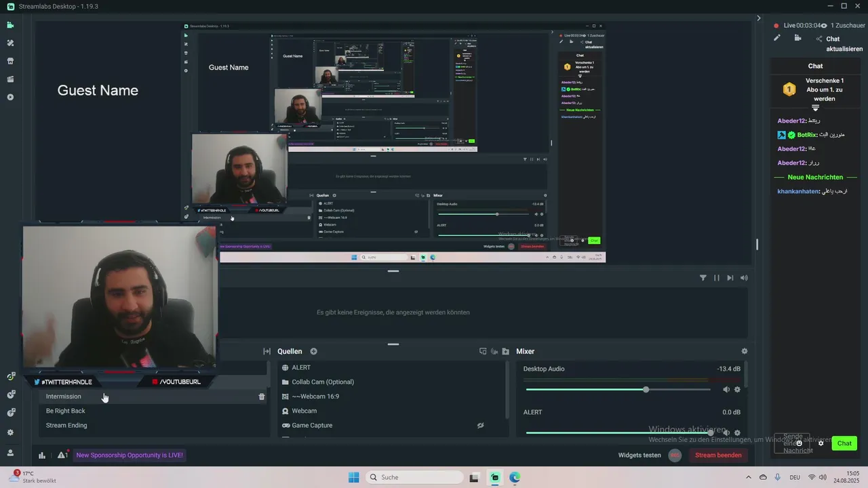Click the collapse arrow beside Quellen
The height and width of the screenshot is (488, 868).
point(267,351)
